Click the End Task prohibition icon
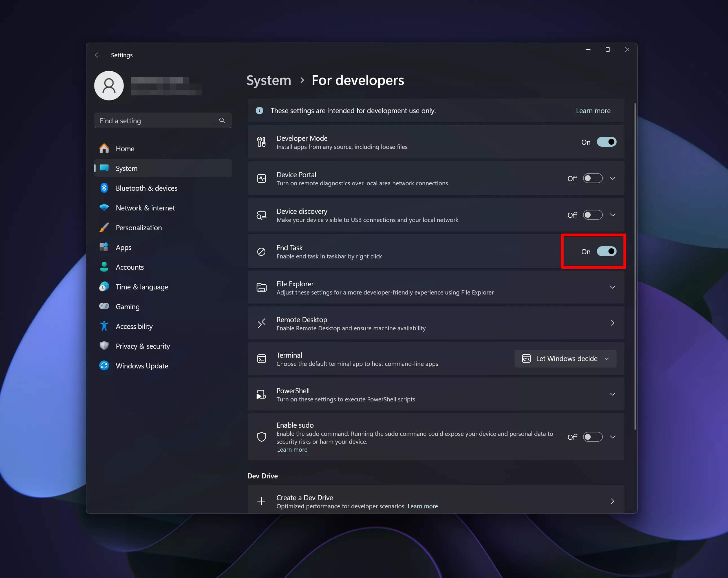The image size is (728, 578). tap(261, 252)
